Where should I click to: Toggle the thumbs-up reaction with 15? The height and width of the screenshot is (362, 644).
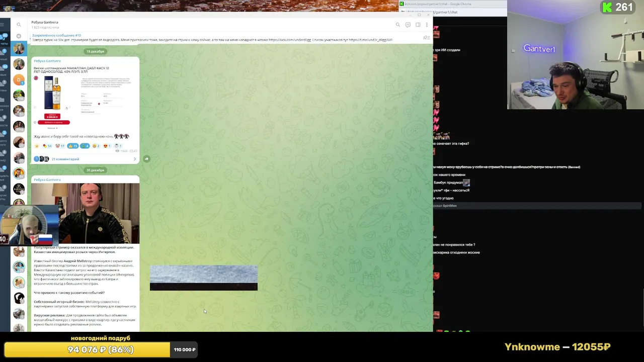(x=73, y=146)
